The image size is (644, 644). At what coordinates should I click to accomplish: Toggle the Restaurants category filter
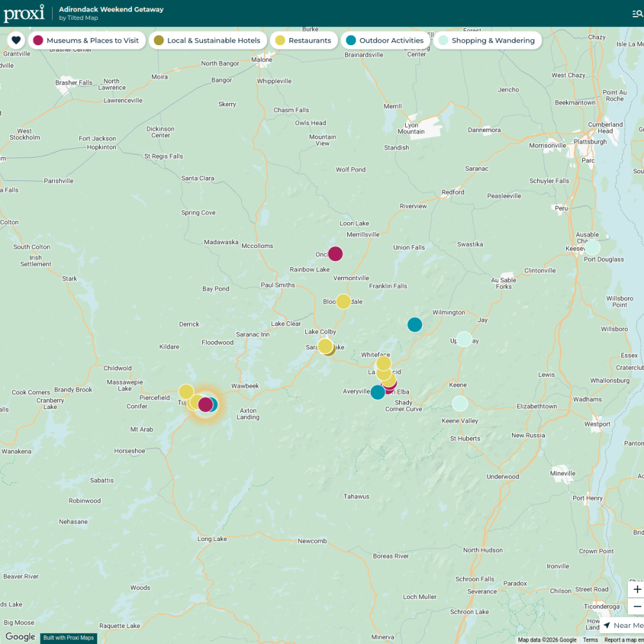click(304, 40)
